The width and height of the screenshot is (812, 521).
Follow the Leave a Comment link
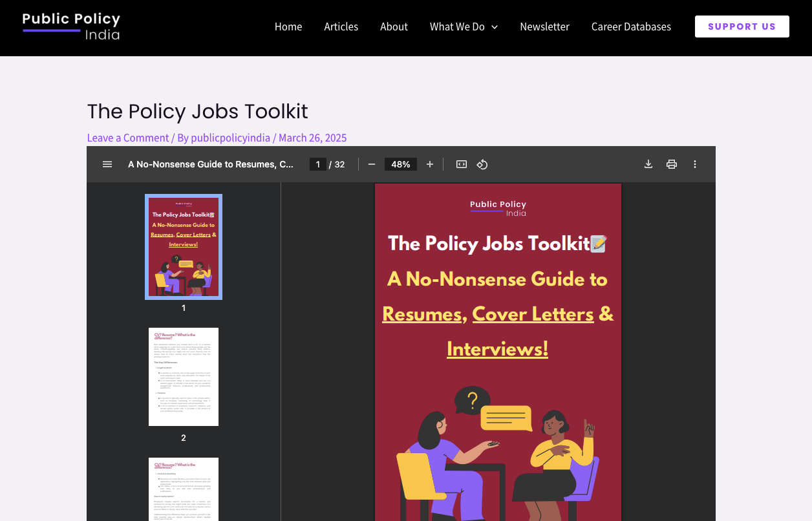(128, 138)
